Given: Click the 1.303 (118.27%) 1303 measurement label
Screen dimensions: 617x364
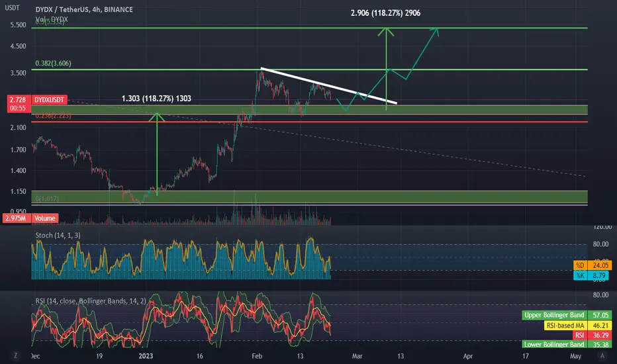Looking at the screenshot, I should click(x=156, y=99).
